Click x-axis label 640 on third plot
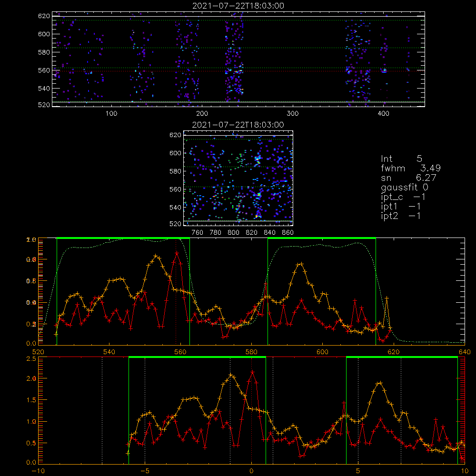The image size is (476, 476). tap(465, 352)
